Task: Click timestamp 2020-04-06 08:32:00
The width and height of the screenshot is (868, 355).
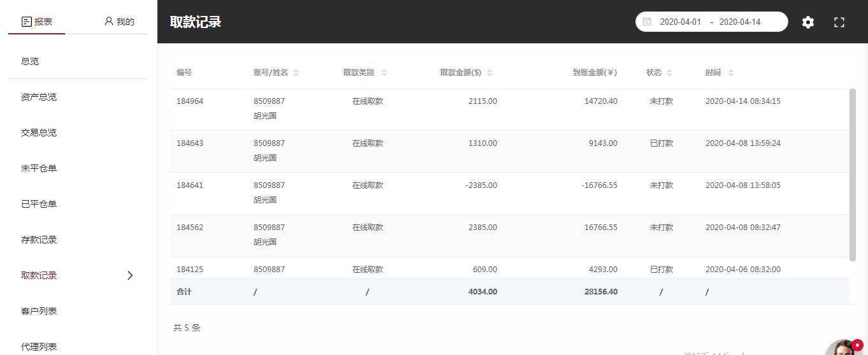Action: click(x=743, y=270)
